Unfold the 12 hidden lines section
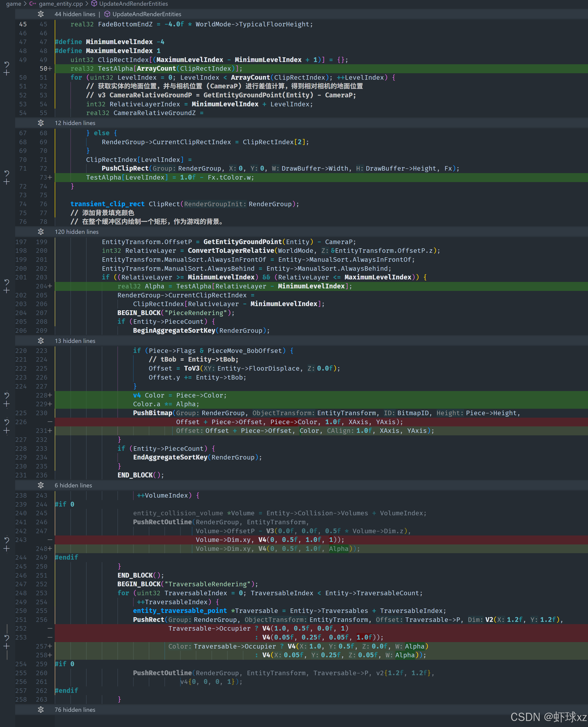588x727 pixels. (x=41, y=123)
